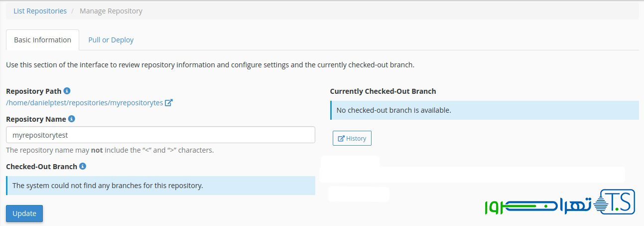The width and height of the screenshot is (644, 226).
Task: Click the info icon beside Repository Name
Action: [x=72, y=119]
